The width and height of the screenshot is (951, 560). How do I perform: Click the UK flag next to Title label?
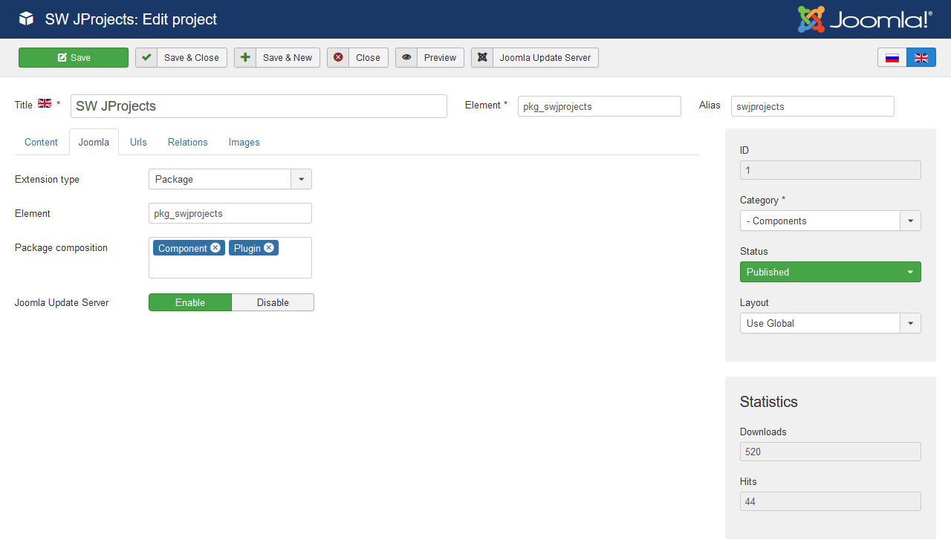click(x=45, y=103)
